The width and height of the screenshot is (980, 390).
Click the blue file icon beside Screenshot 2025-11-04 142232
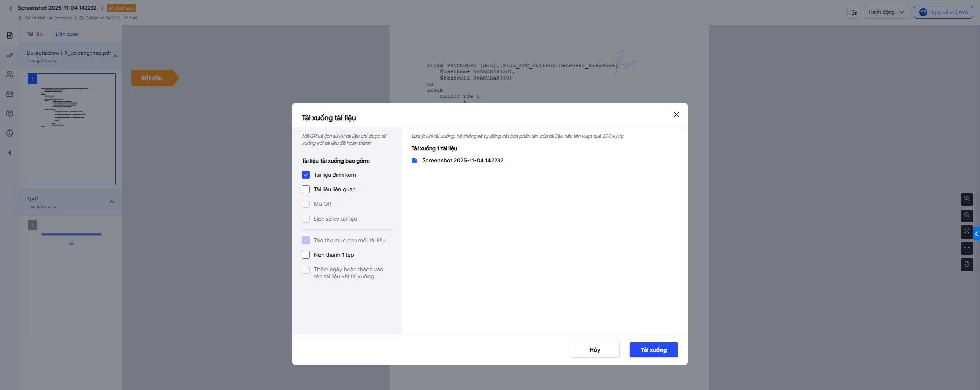coord(414,160)
